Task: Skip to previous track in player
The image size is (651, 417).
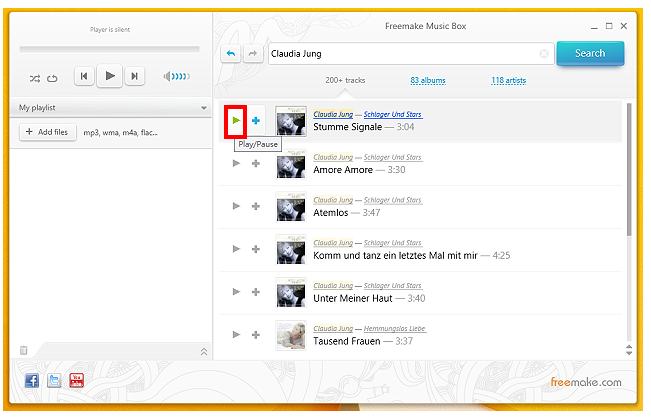Action: (84, 76)
